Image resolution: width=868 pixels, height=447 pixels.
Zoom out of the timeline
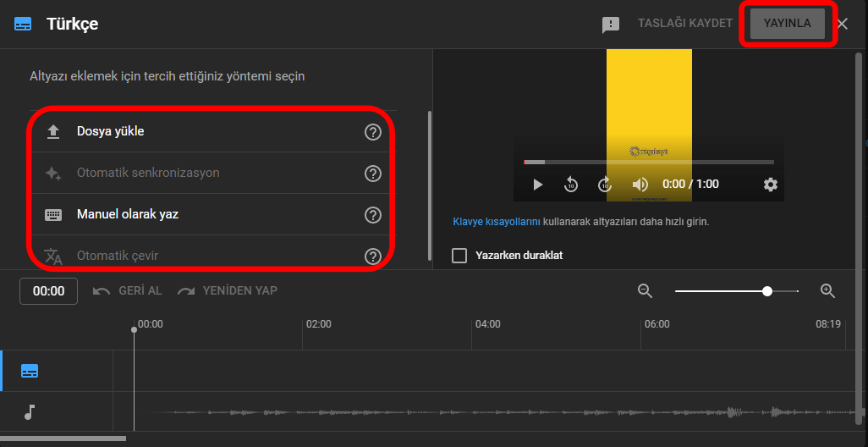646,291
